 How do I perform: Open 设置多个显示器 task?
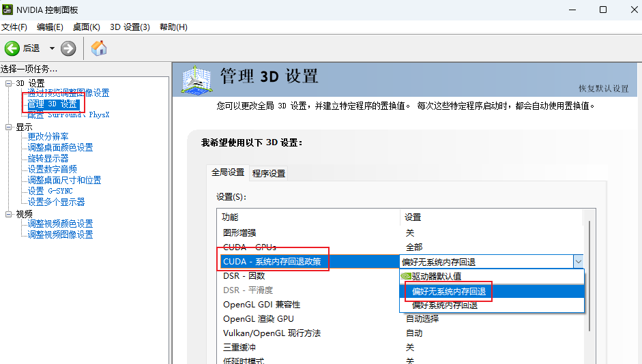pos(56,202)
